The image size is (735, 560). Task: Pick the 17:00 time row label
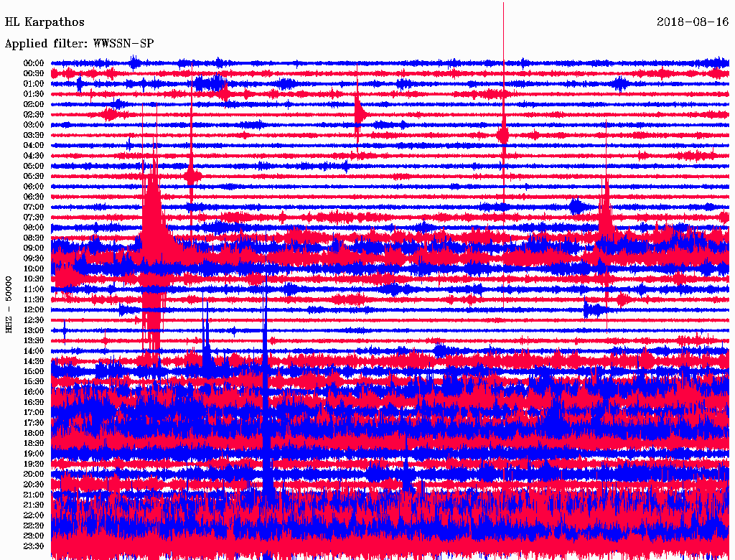[x=34, y=413]
